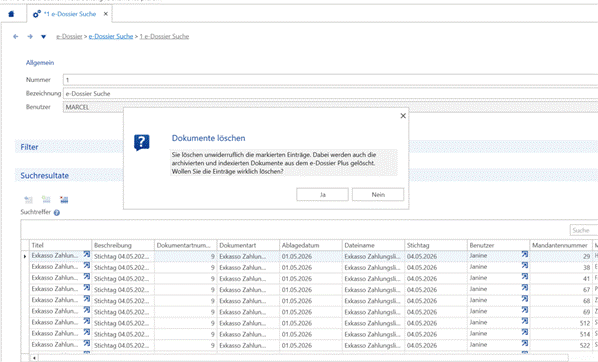Select Beschreibung Stichtag 04.05.202... in row 69
This screenshot has height=362, width=598.
pyautogui.click(x=123, y=312)
